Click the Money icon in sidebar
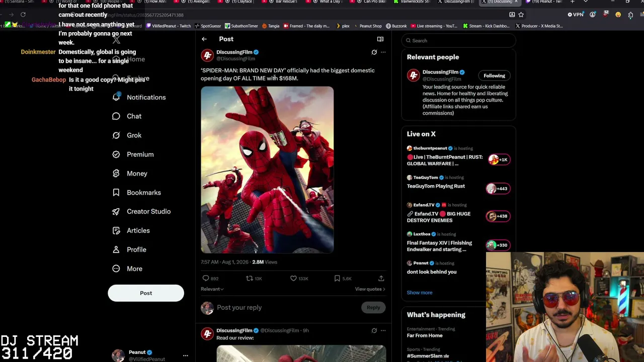644x362 pixels. click(x=116, y=173)
